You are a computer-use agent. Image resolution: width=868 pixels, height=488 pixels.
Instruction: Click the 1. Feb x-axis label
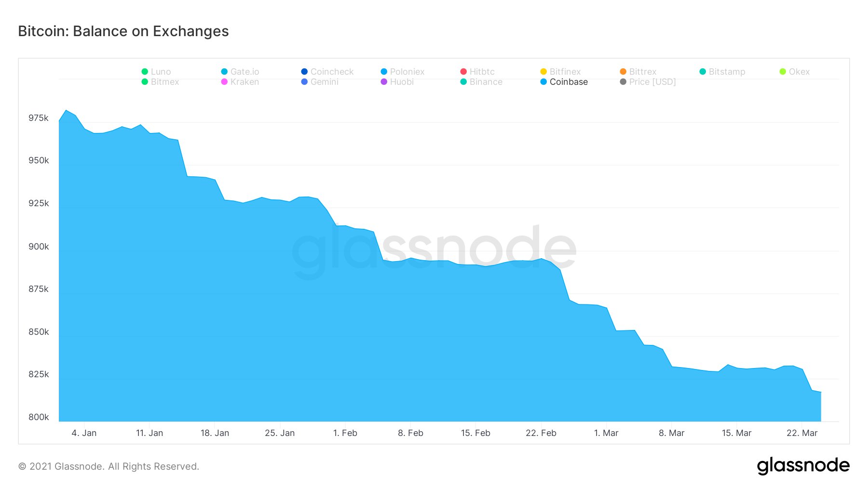point(345,433)
